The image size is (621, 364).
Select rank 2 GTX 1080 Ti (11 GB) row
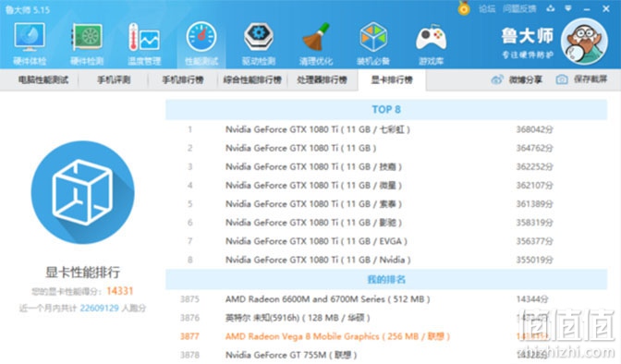pyautogui.click(x=386, y=148)
